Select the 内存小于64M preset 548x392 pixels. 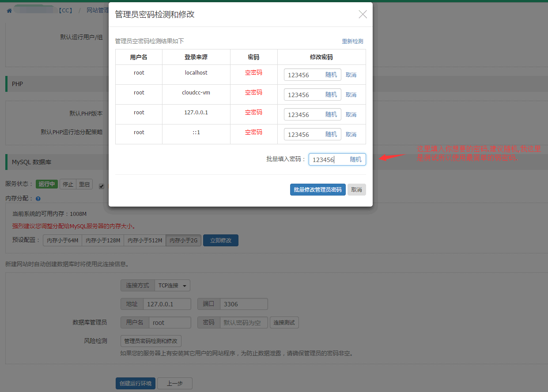pyautogui.click(x=62, y=241)
